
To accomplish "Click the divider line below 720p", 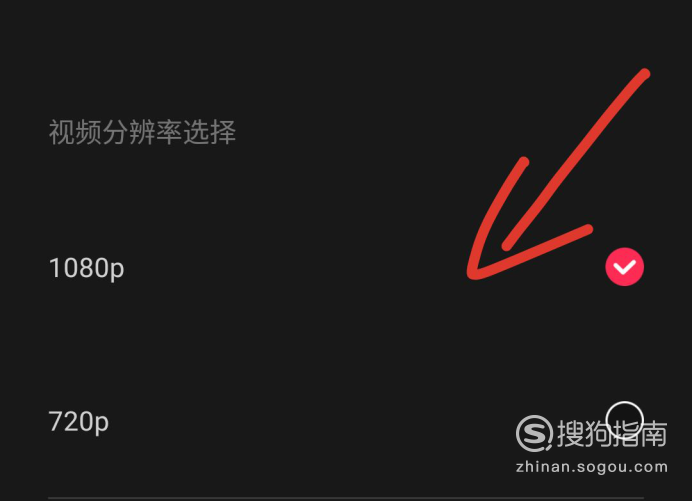I will [346, 498].
